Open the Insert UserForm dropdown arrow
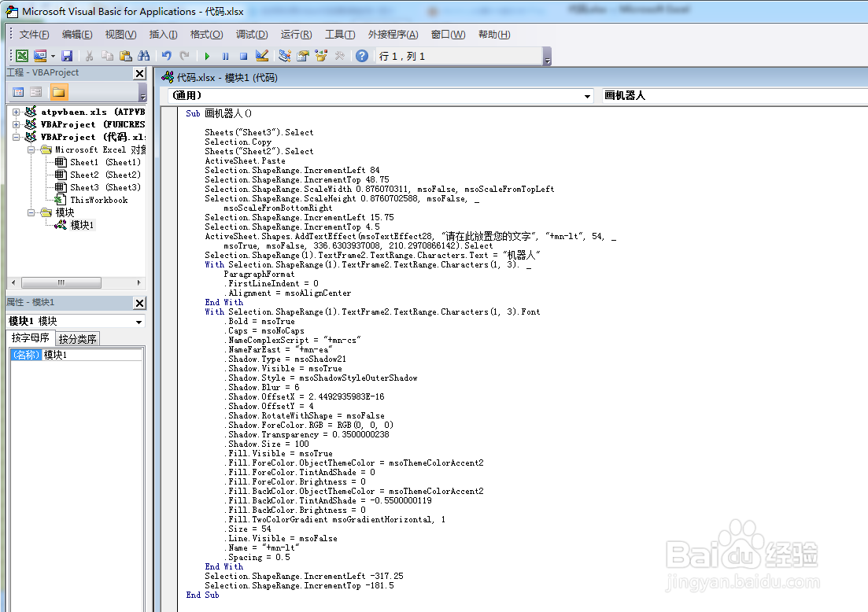Viewport: 868px width, 612px height. coord(53,56)
